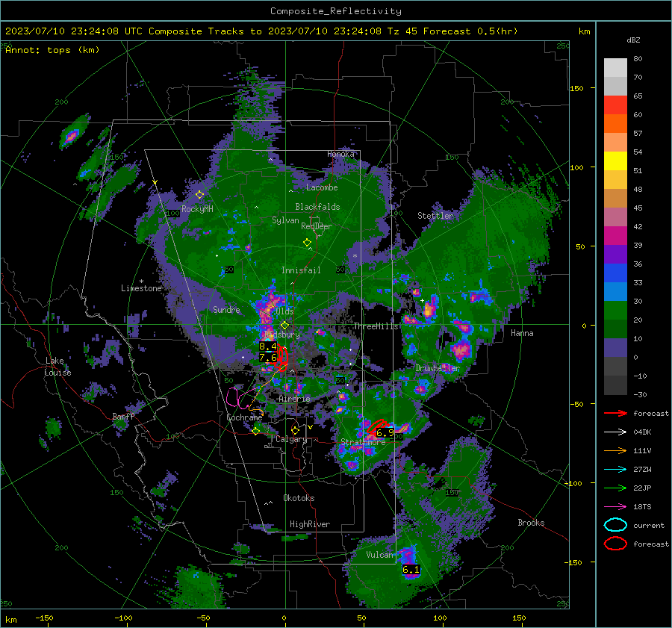Click the yellow diamond marker below RedDeer
Screen dimensions: 672x628
307,243
